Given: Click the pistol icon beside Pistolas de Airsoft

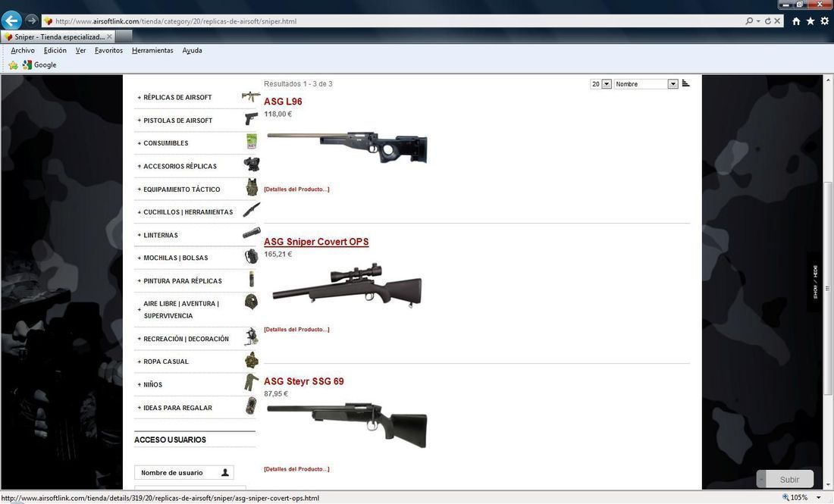Looking at the screenshot, I should (x=251, y=119).
